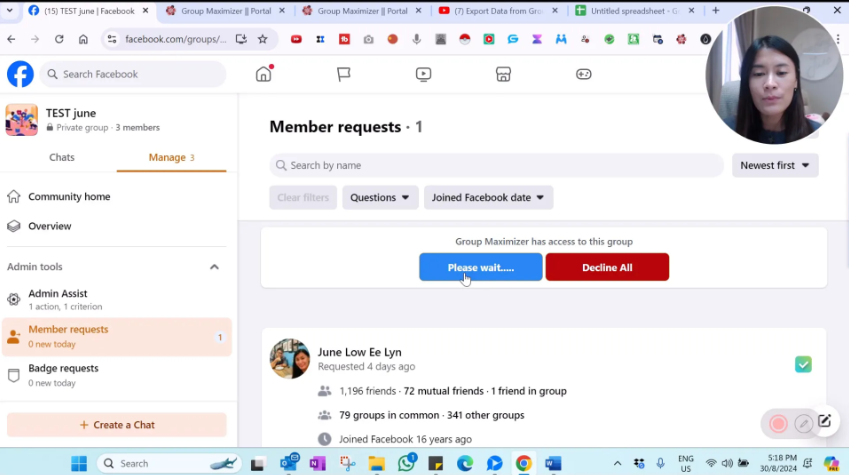
Task: Open the Marketplace icon
Action: (x=504, y=74)
